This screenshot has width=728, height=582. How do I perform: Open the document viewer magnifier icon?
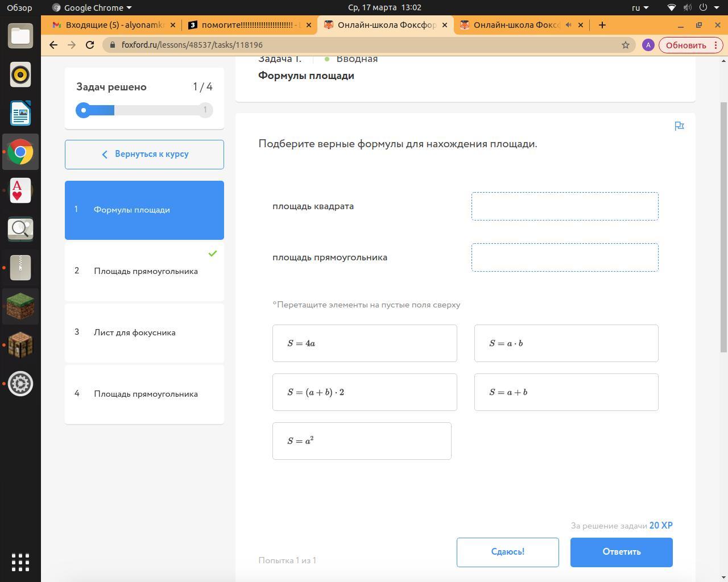(x=20, y=229)
